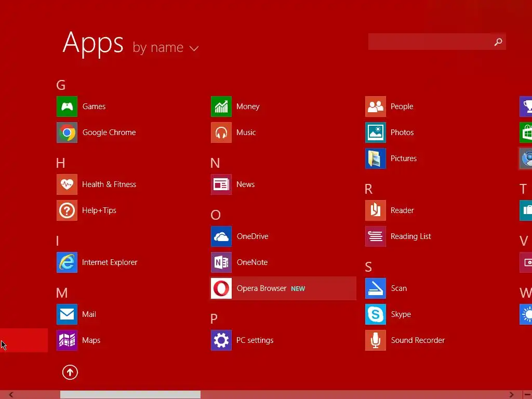Screen dimensions: 532x399
Task: Select the M letter group heading
Action: pos(62,293)
